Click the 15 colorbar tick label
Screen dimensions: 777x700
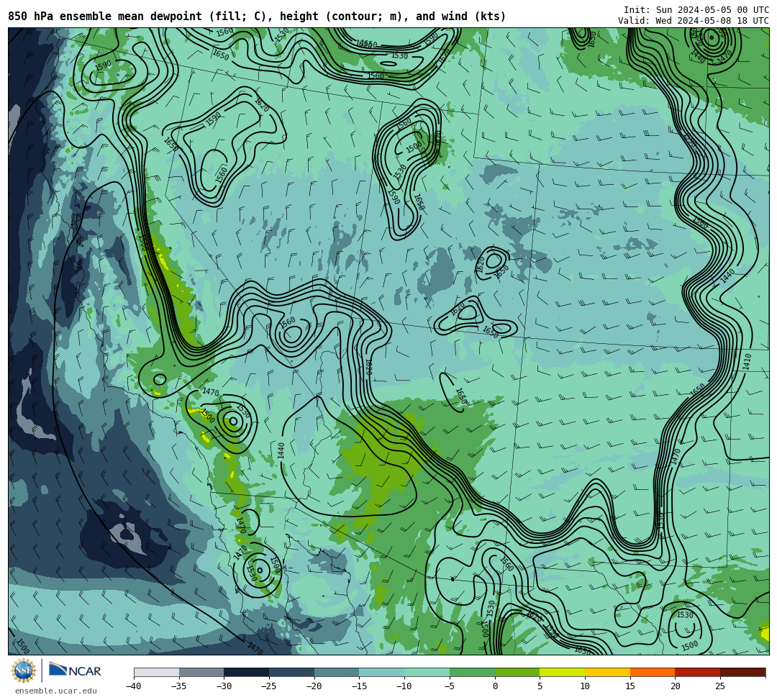click(630, 686)
